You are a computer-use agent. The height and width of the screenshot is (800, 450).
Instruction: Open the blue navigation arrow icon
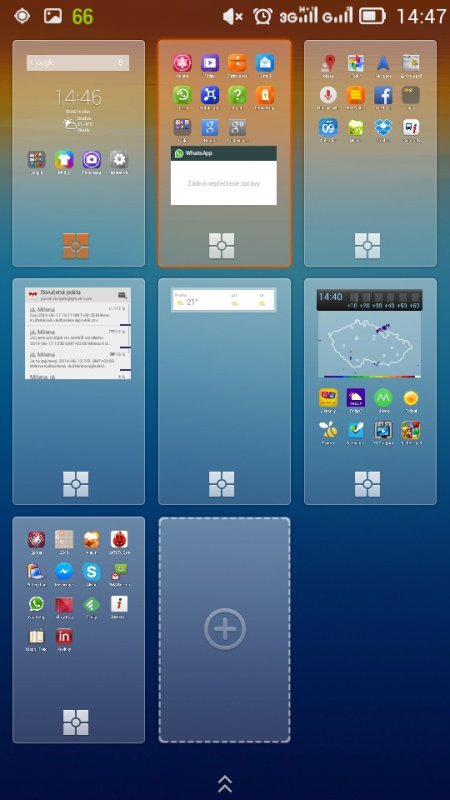pos(383,63)
